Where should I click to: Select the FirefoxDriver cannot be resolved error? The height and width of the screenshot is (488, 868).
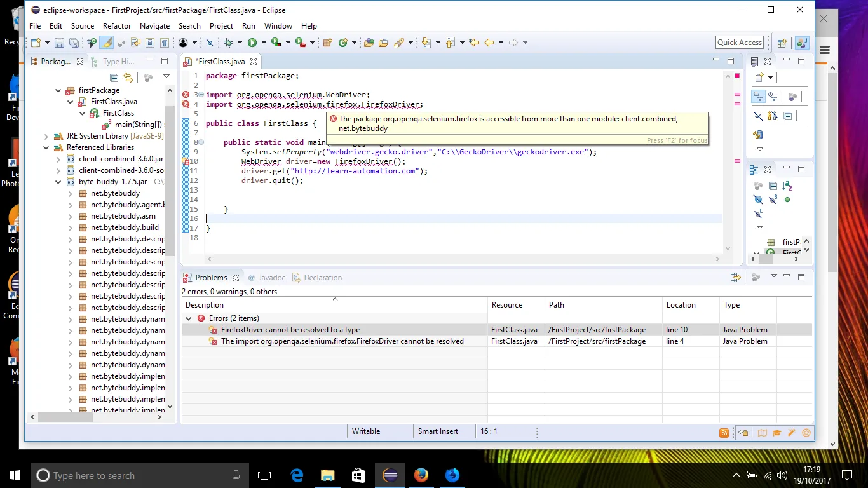[290, 330]
